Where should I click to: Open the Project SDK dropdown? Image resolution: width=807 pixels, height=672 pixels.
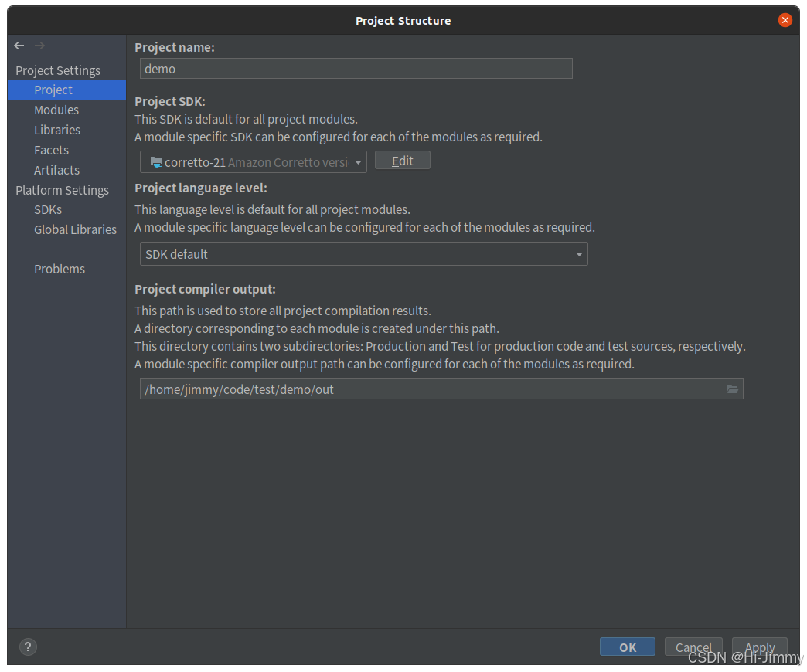(356, 162)
